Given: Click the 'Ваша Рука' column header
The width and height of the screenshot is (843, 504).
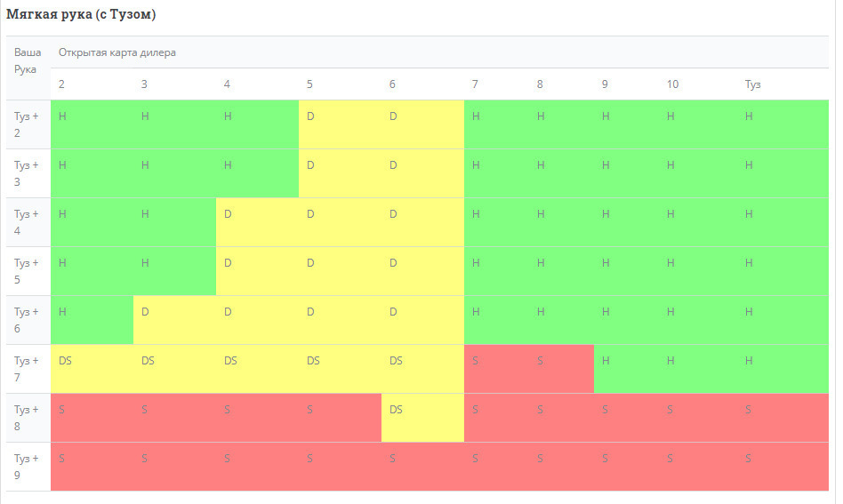Looking at the screenshot, I should point(28,60).
